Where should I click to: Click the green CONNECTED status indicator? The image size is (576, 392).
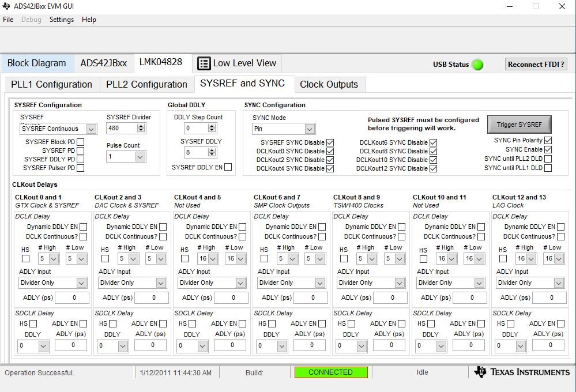pyautogui.click(x=330, y=372)
